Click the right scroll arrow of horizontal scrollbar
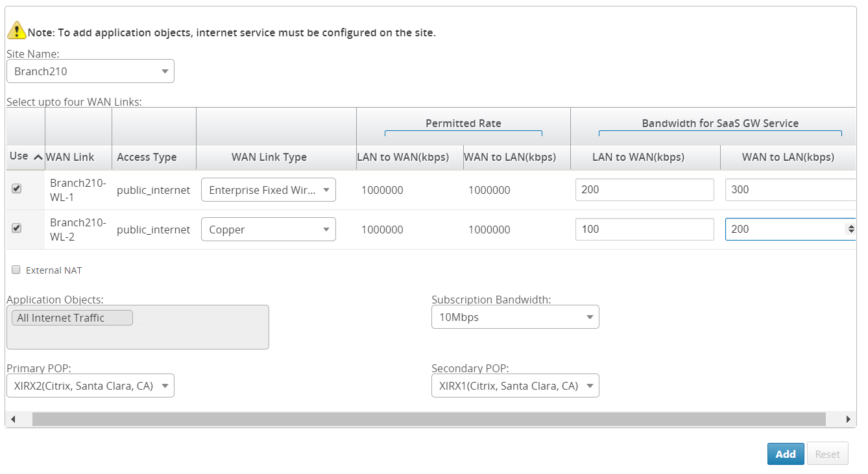The width and height of the screenshot is (868, 474). coord(848,420)
